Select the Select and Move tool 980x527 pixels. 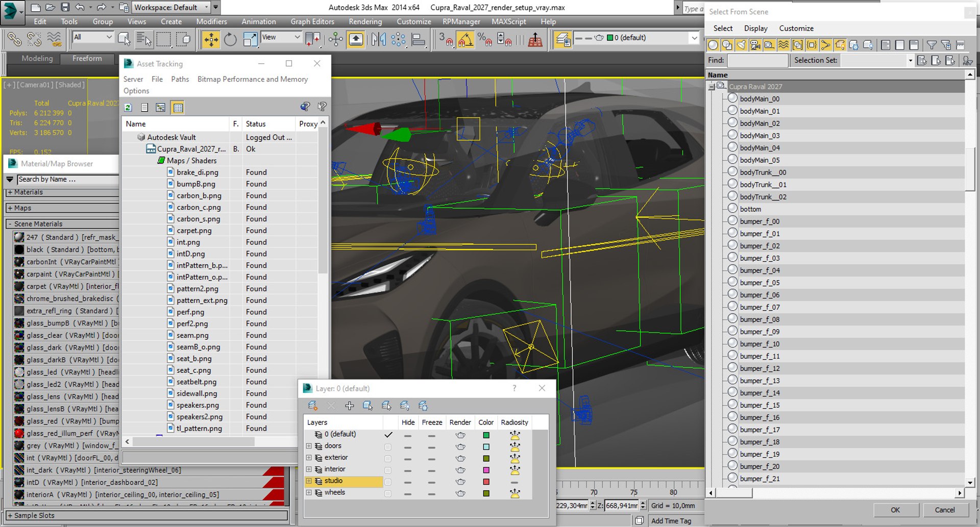click(211, 39)
